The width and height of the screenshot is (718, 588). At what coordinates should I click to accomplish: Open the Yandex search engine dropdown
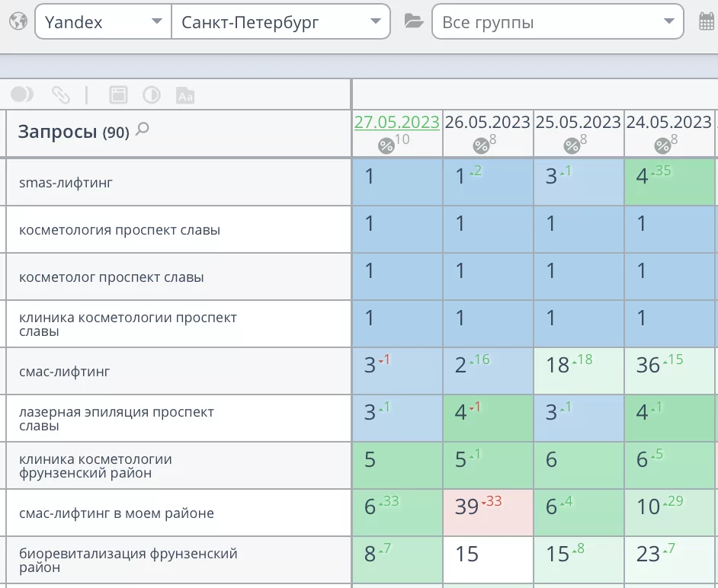[103, 22]
